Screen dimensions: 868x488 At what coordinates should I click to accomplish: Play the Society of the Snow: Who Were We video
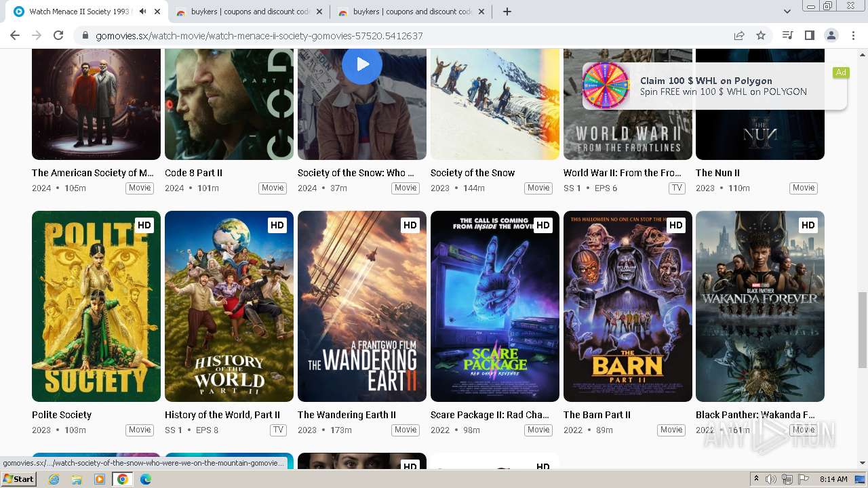362,64
